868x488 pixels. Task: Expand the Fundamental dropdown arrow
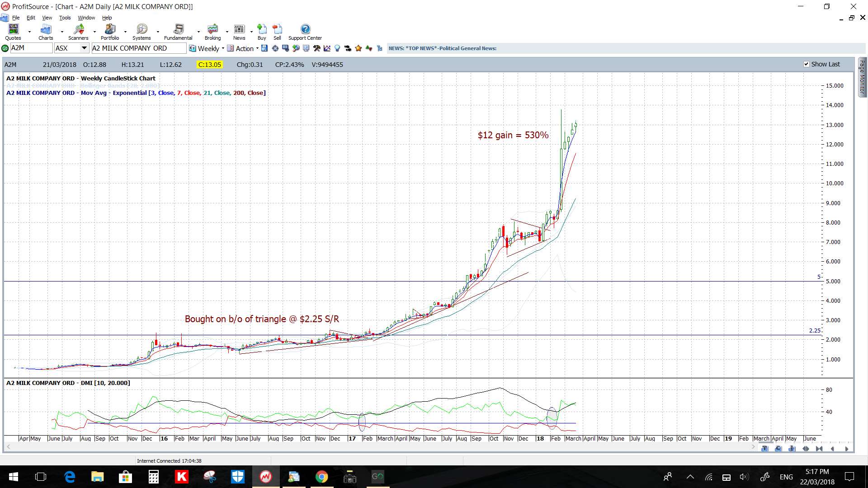[x=198, y=32]
